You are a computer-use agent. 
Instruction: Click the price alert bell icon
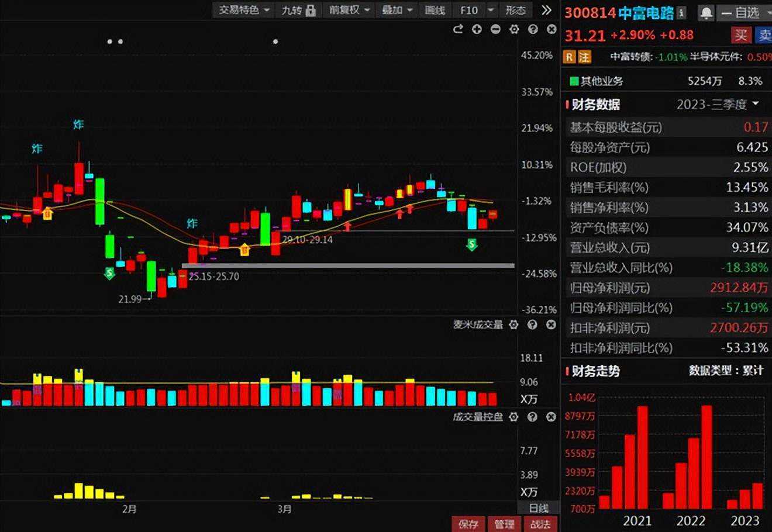pyautogui.click(x=706, y=13)
